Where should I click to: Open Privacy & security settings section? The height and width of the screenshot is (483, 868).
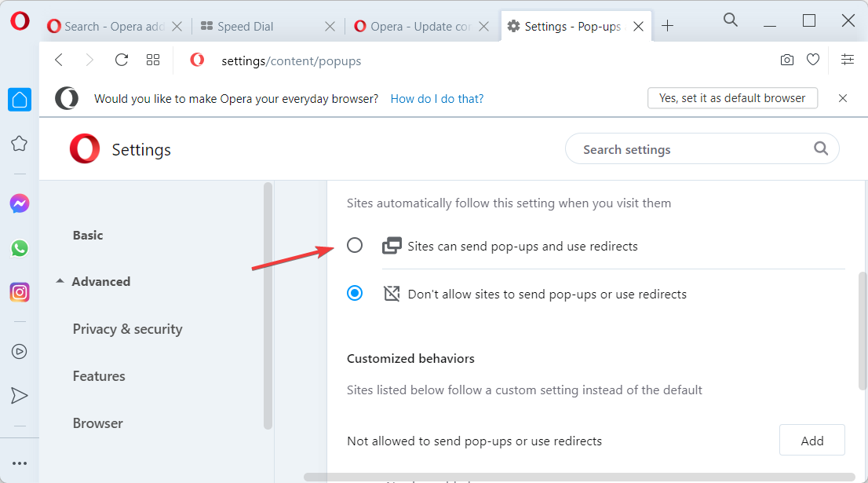(x=127, y=329)
